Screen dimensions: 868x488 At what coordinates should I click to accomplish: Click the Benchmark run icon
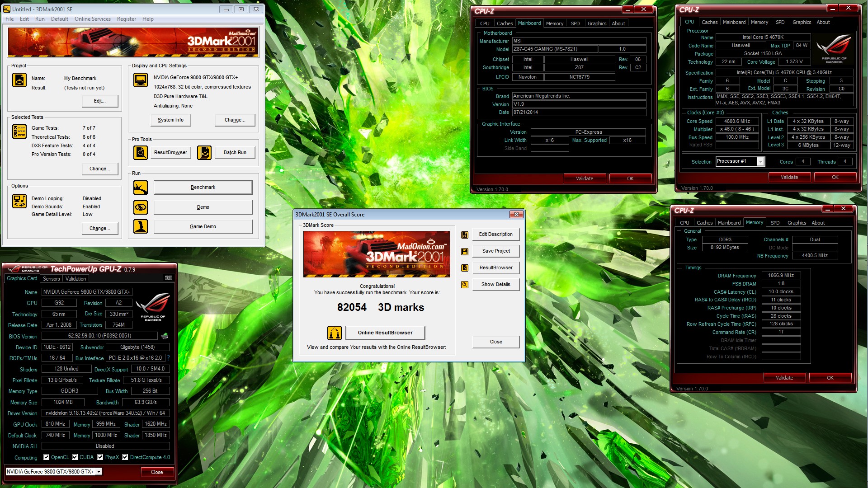click(x=141, y=187)
